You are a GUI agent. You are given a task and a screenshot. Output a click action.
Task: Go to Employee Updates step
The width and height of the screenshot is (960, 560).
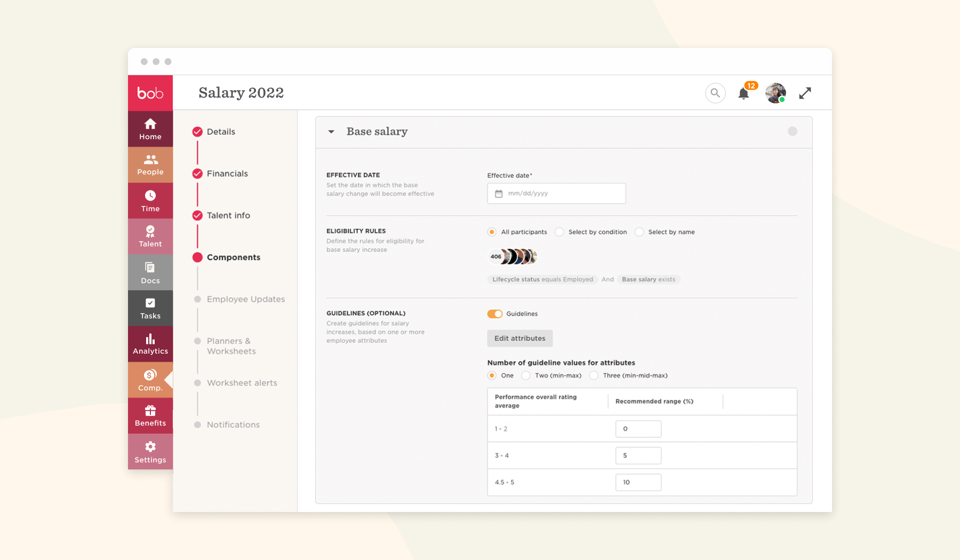click(x=239, y=299)
